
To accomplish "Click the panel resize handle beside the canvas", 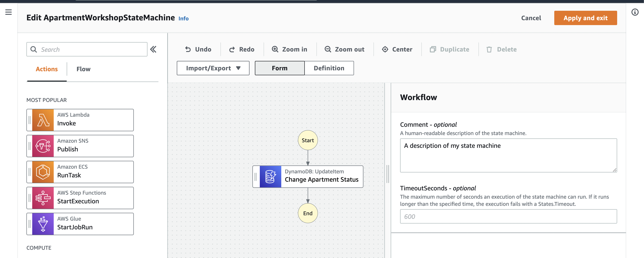I will [388, 174].
